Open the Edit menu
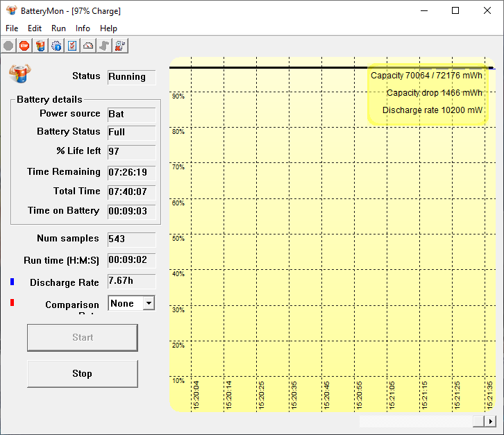This screenshot has width=504, height=435. coord(35,28)
